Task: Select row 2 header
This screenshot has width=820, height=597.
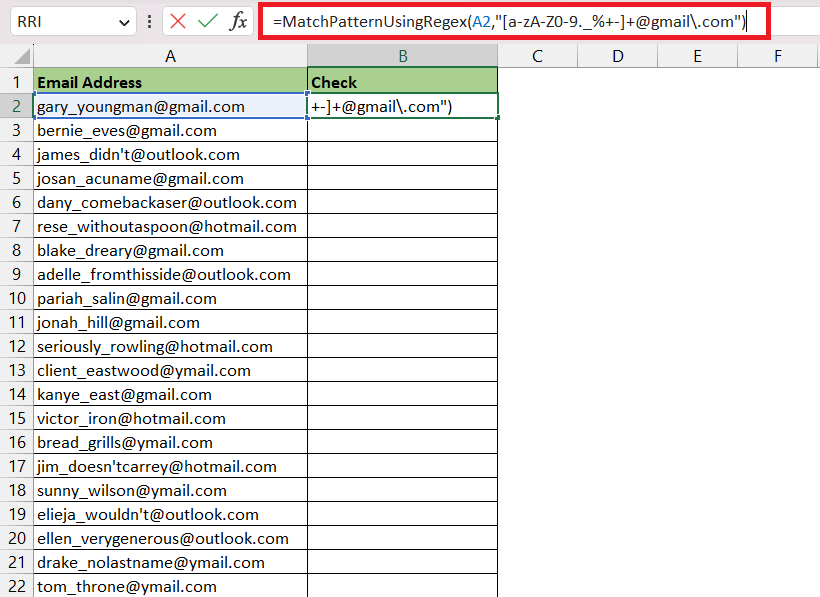Action: click(x=17, y=106)
